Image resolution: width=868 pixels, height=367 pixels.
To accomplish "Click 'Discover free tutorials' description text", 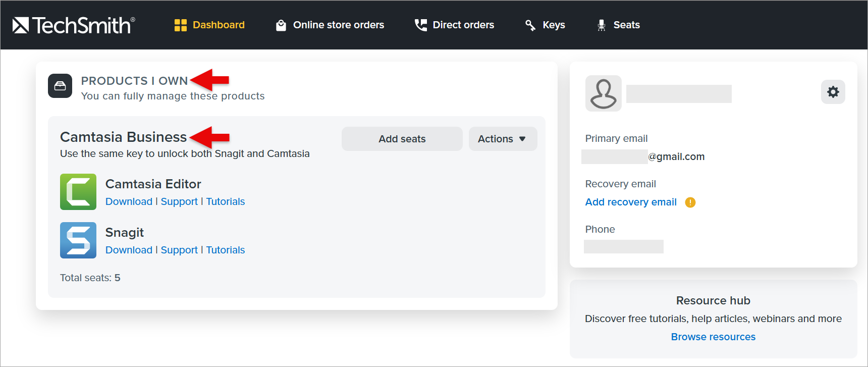I will (713, 319).
